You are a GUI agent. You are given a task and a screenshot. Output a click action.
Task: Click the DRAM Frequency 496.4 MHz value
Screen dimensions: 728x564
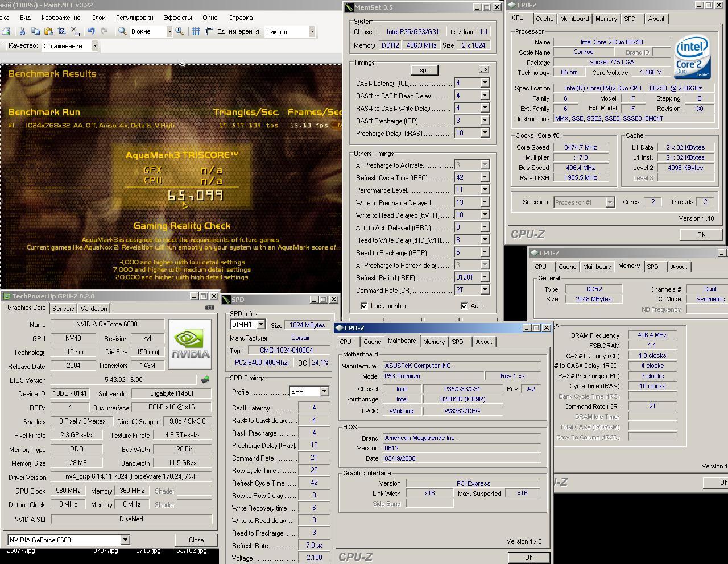click(x=652, y=335)
